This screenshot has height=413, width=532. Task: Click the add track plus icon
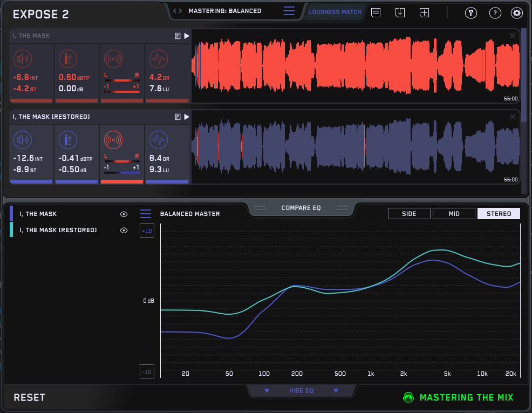pyautogui.click(x=424, y=12)
